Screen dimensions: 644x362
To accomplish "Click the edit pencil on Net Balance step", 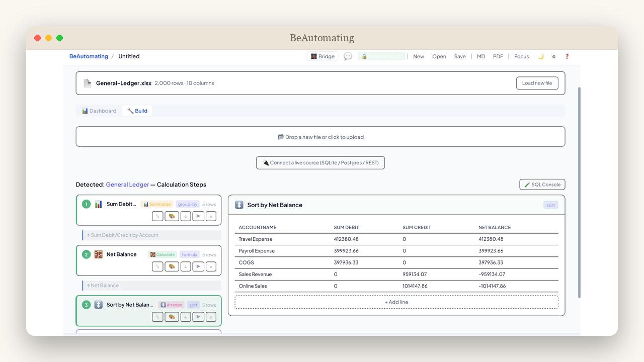I will (157, 266).
